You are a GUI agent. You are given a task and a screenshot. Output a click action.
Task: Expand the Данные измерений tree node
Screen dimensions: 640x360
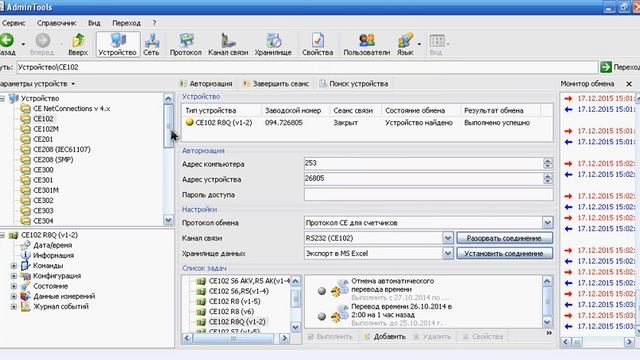click(13, 296)
